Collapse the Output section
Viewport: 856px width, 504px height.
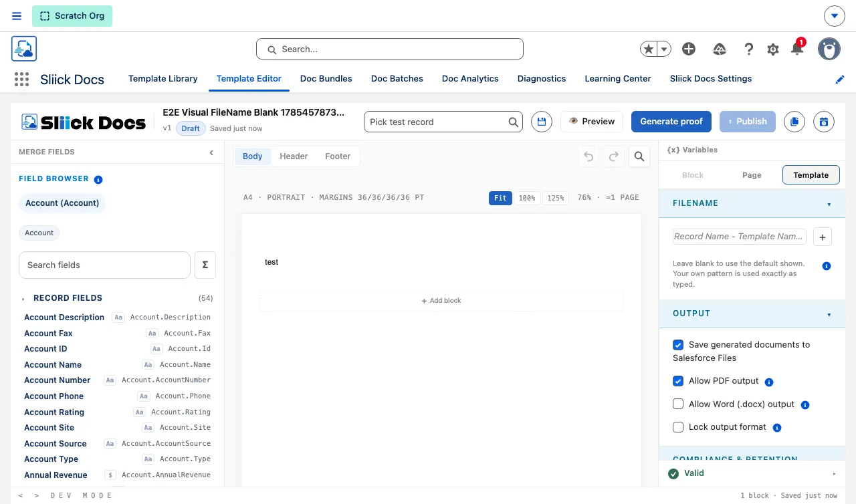(829, 314)
